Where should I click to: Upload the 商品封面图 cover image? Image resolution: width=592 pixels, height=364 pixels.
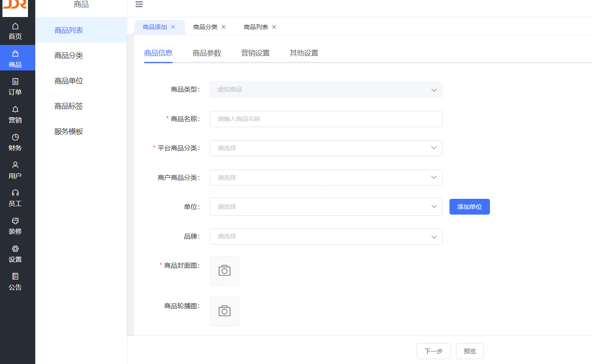(x=224, y=271)
